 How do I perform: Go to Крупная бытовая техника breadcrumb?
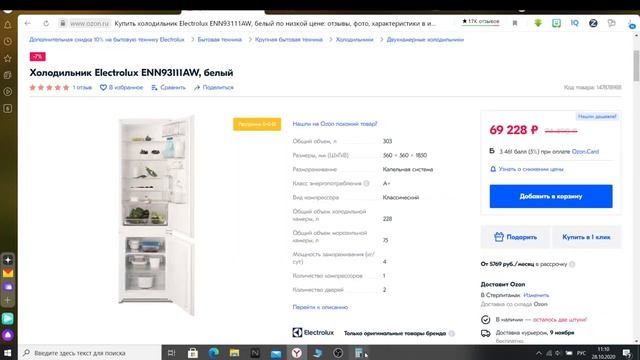coord(289,40)
